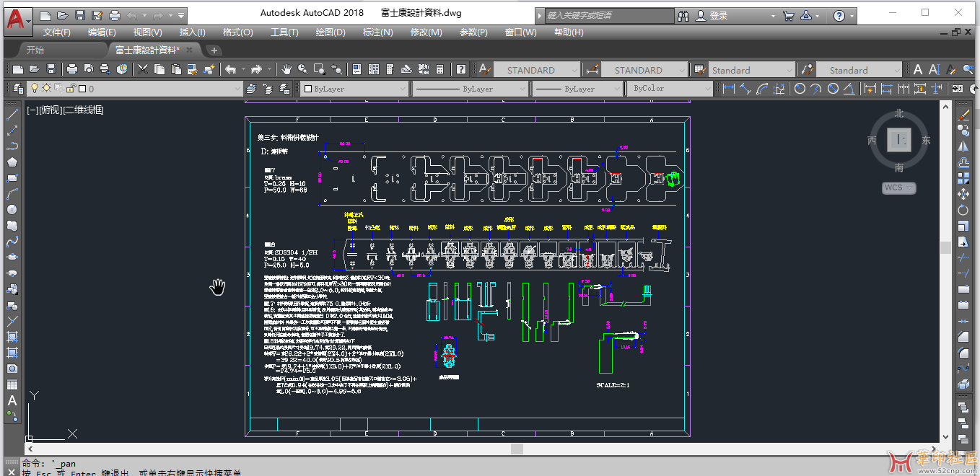Viewport: 980px width, 476px height.
Task: Toggle layer 0 on/off lightbulb
Action: click(34, 89)
